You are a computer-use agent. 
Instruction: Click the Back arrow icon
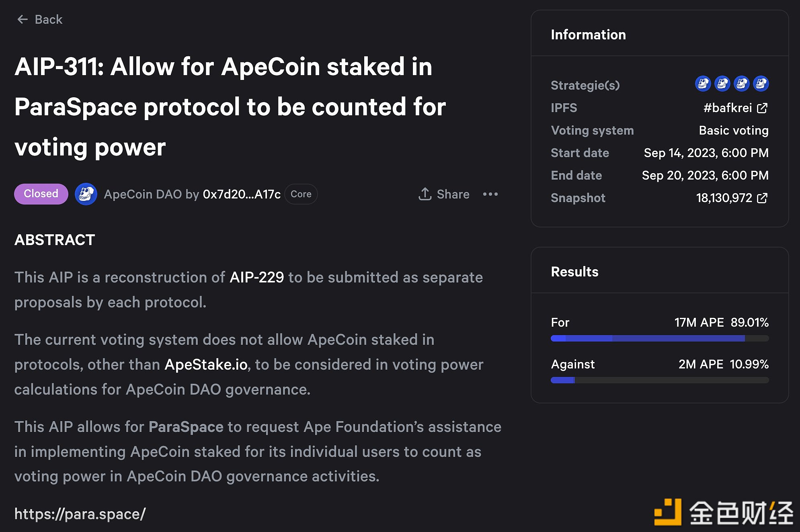tap(23, 19)
